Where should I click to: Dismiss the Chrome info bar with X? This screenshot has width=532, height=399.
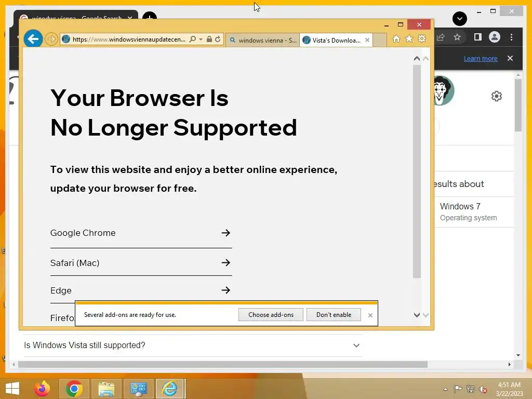pyautogui.click(x=510, y=58)
